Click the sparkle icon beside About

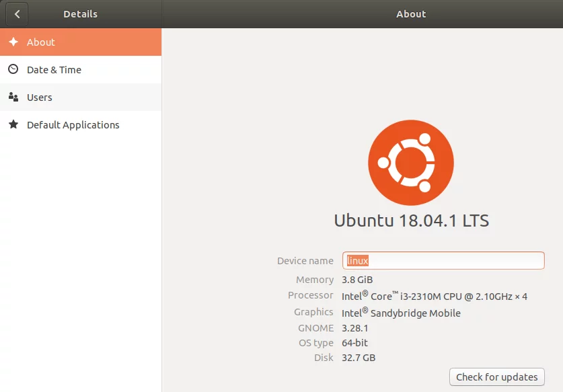13,42
